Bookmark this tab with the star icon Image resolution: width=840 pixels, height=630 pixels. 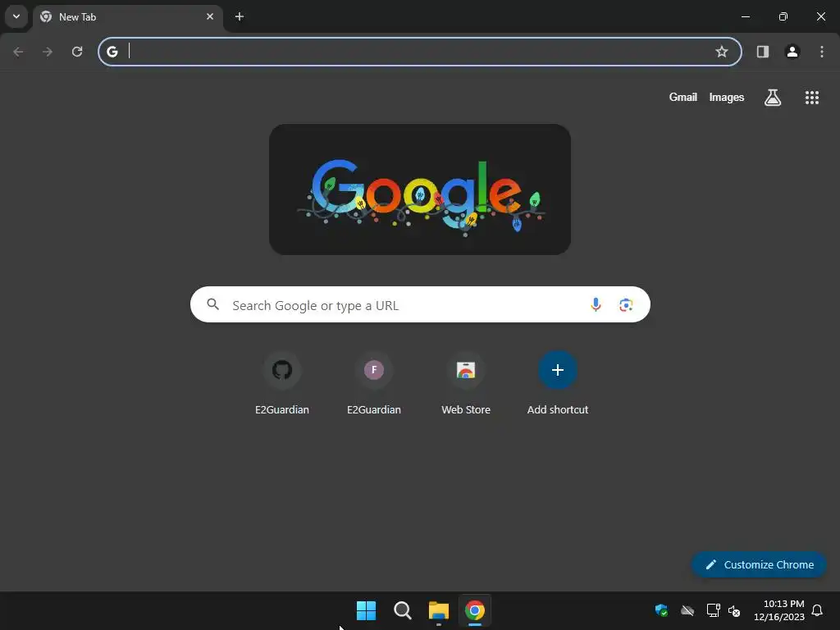722,52
